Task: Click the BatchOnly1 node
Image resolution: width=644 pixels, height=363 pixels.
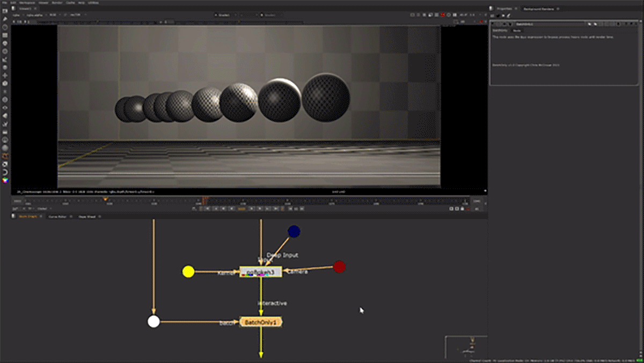Action: point(261,322)
